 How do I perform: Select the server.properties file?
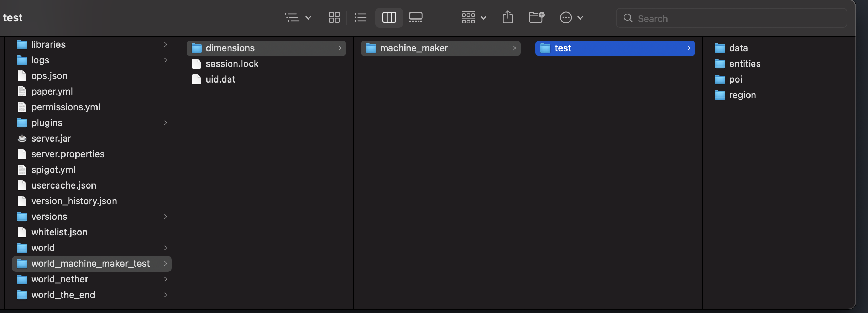coord(92,154)
